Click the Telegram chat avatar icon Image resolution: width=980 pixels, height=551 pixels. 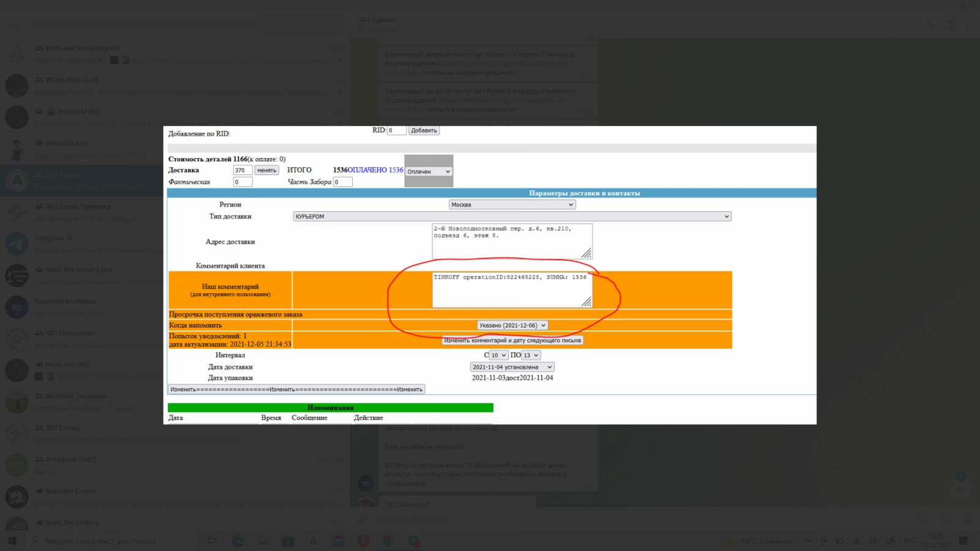coord(17,244)
